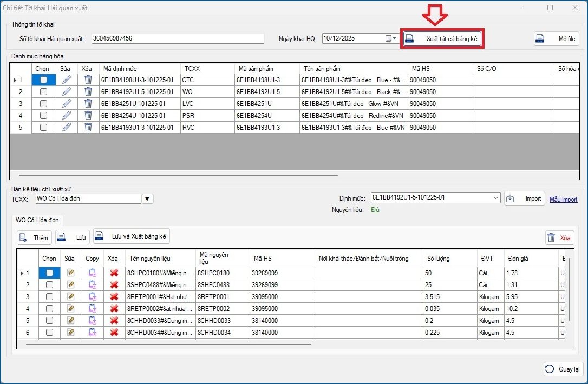The height and width of the screenshot is (384, 588).
Task: Click Số tờ khai Hải quan xuất field
Action: pos(177,38)
